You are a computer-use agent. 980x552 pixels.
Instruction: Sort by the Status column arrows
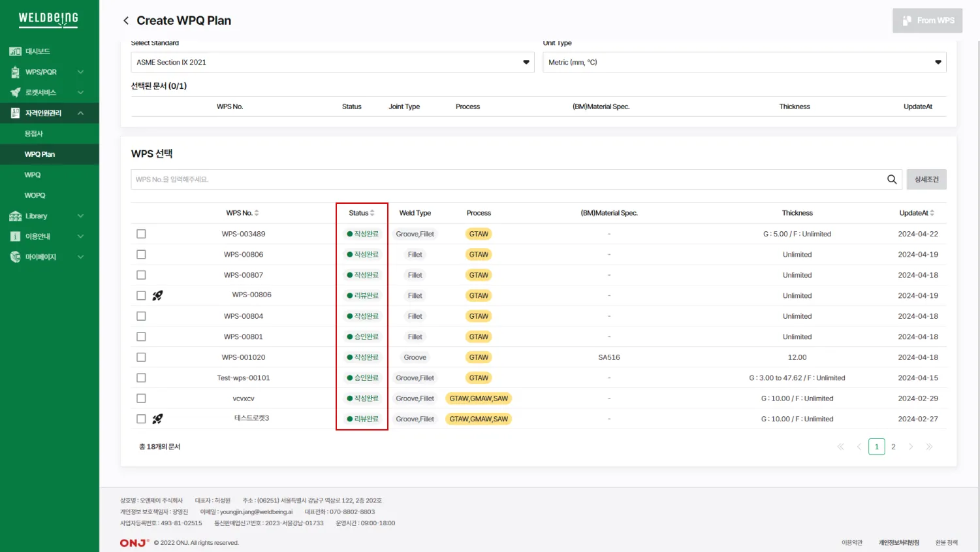372,213
